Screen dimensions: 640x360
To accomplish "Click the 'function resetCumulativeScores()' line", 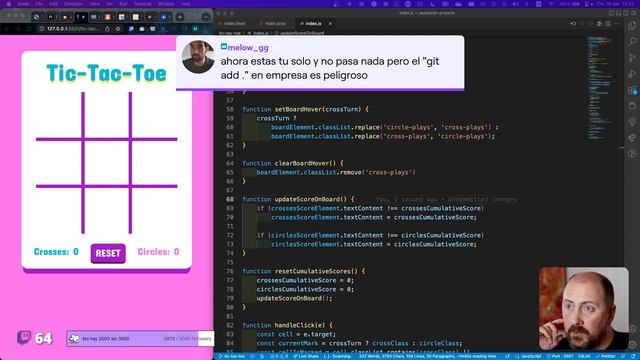I will tap(304, 271).
